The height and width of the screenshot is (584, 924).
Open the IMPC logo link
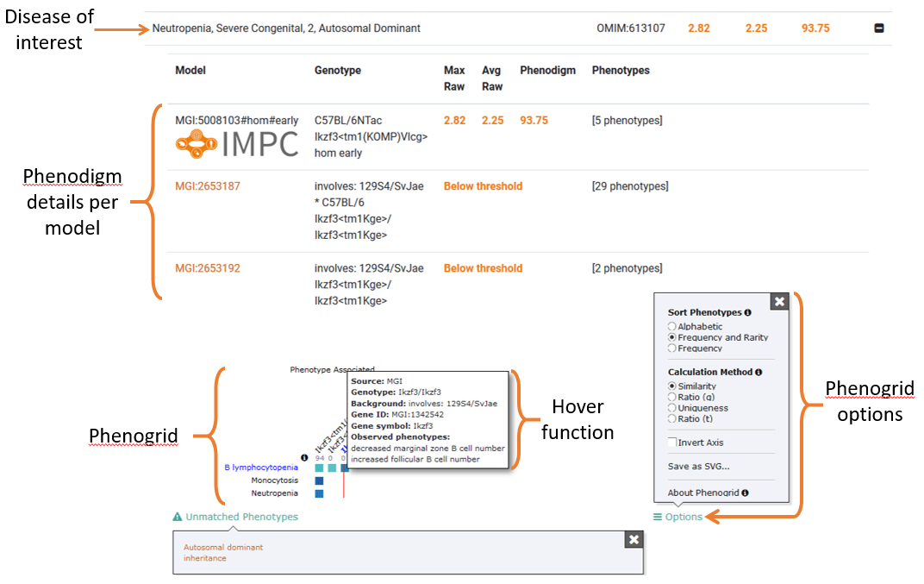(x=237, y=145)
